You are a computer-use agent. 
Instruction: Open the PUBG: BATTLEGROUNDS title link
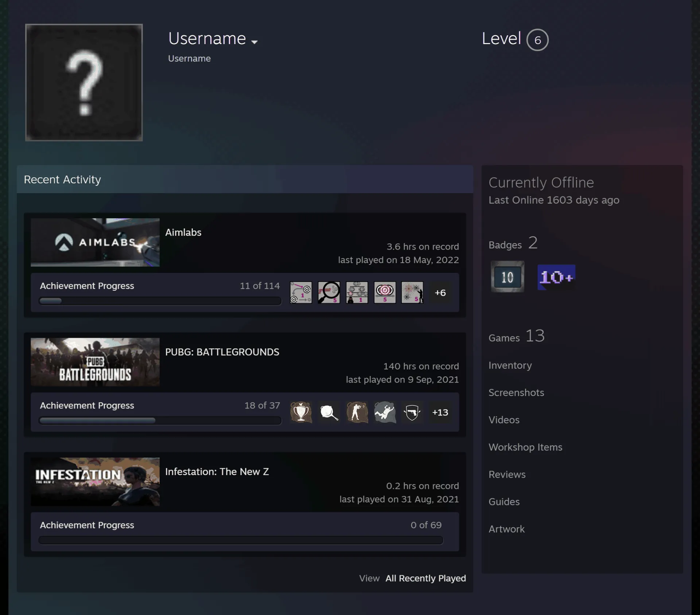[222, 352]
